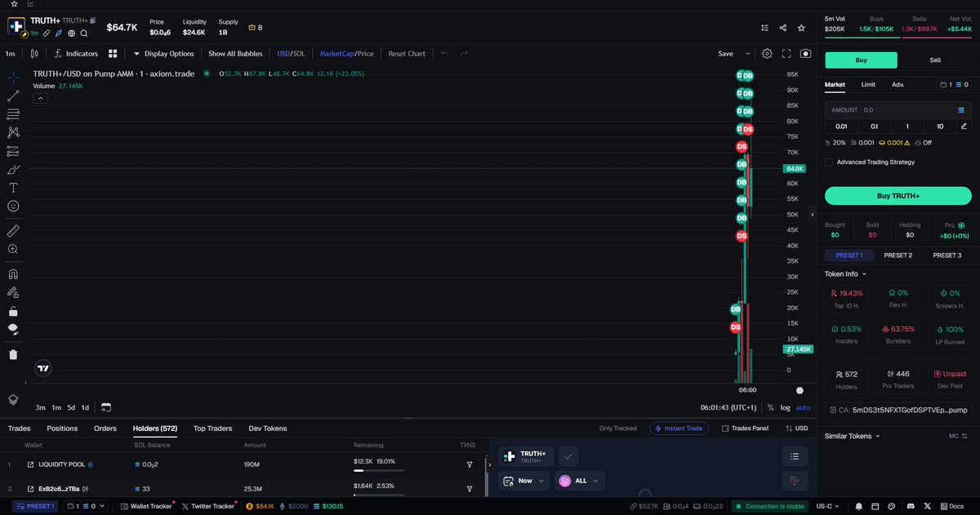This screenshot has width=980, height=515.
Task: Open the emoji icons tool
Action: click(13, 206)
